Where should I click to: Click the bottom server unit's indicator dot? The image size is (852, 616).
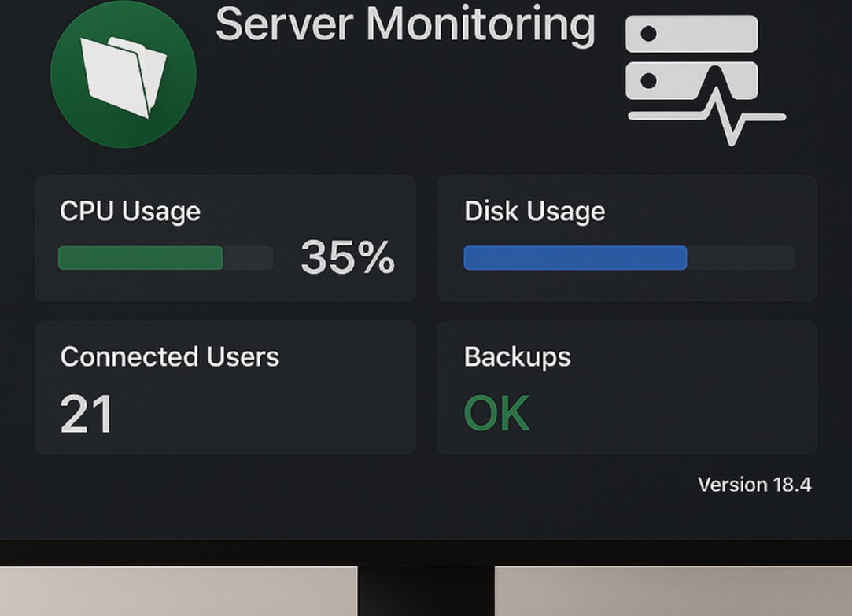click(x=649, y=81)
